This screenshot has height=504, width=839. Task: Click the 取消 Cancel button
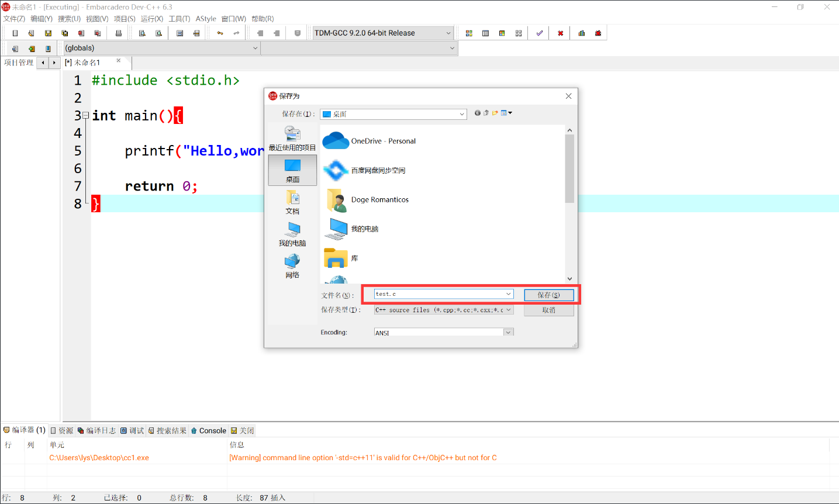click(x=548, y=310)
